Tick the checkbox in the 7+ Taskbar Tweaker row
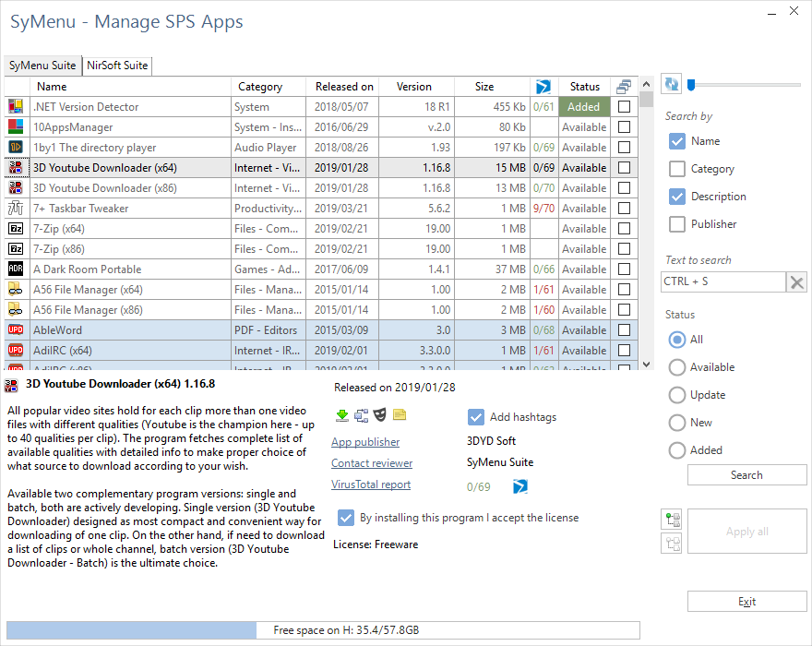Screen dimensions: 812x646 pyautogui.click(x=625, y=209)
